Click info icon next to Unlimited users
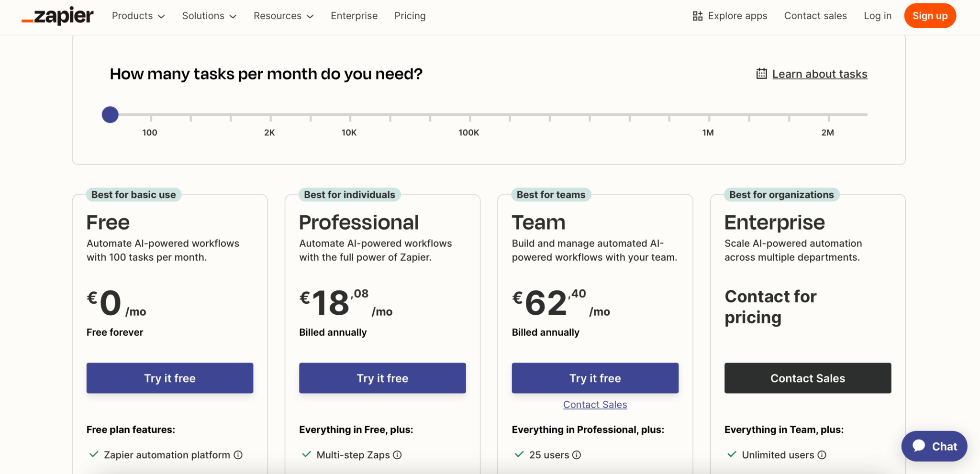This screenshot has width=980, height=474. click(822, 455)
